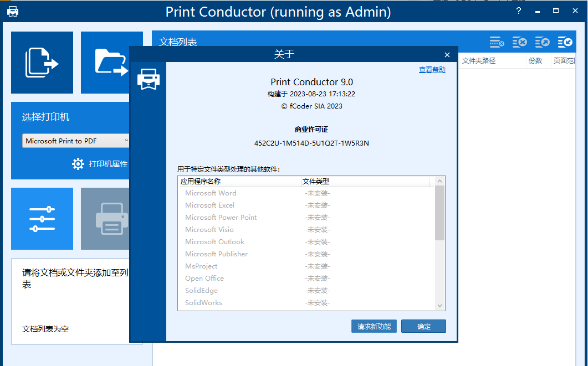The image size is (588, 366).
Task: Select the SolidEdge row
Action: 306,290
